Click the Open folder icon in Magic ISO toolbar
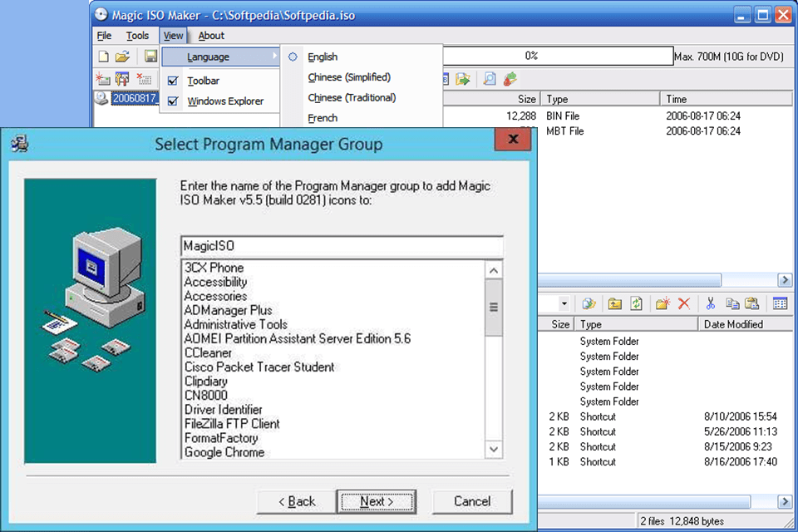The height and width of the screenshot is (532, 798). pyautogui.click(x=122, y=57)
